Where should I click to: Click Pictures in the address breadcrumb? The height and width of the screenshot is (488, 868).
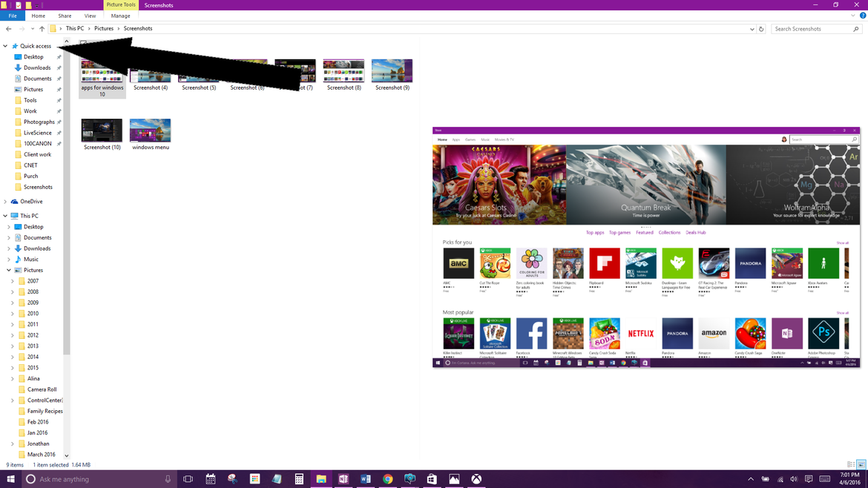pos(104,29)
